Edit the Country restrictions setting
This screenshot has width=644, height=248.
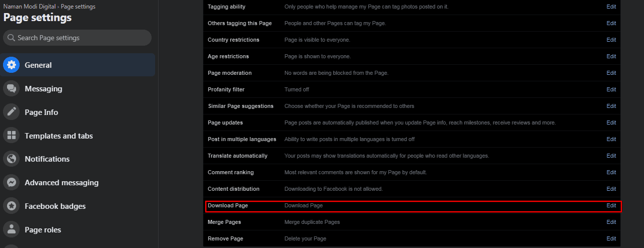(x=611, y=40)
